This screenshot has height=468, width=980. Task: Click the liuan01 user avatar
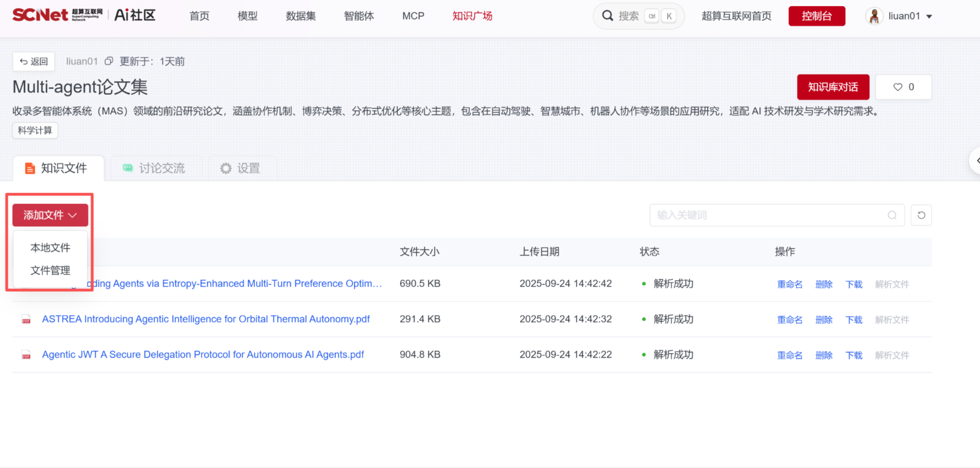(x=874, y=16)
